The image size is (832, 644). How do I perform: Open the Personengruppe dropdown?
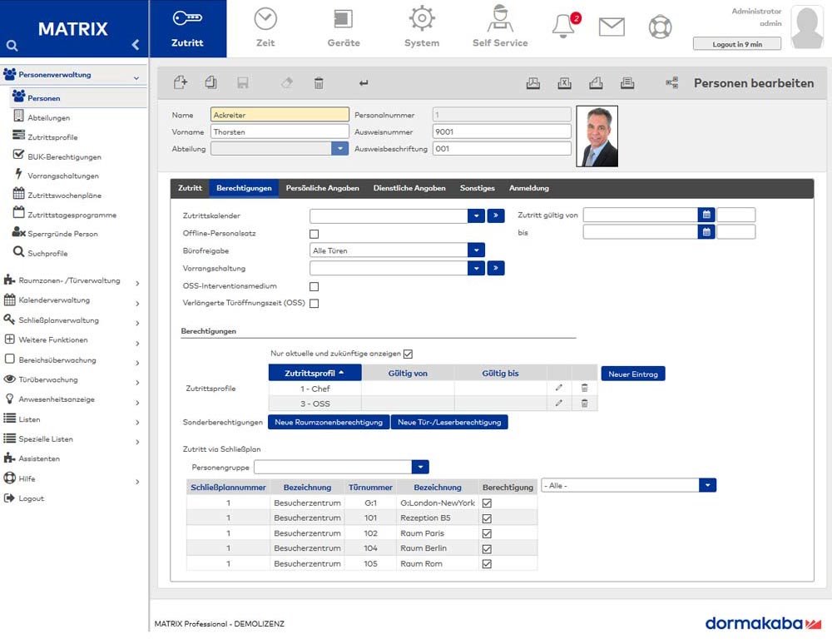(x=421, y=468)
